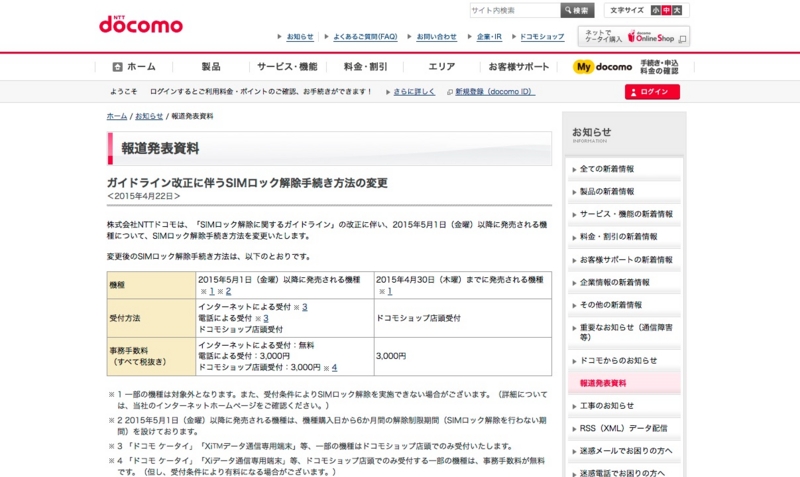Click the 機種 table header cell
The width and height of the screenshot is (800, 477).
point(151,285)
